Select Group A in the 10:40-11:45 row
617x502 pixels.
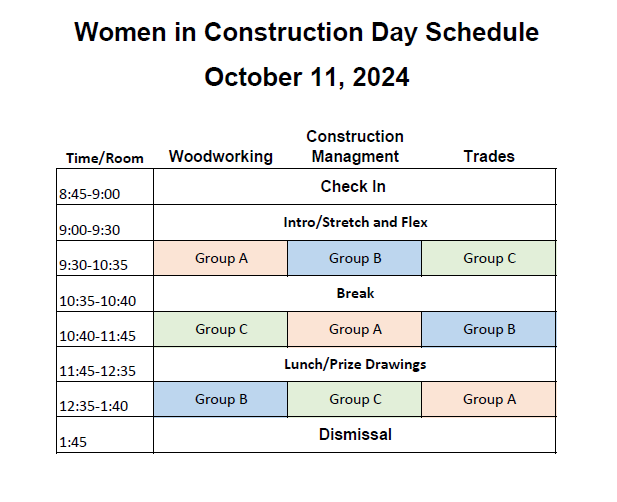click(355, 329)
